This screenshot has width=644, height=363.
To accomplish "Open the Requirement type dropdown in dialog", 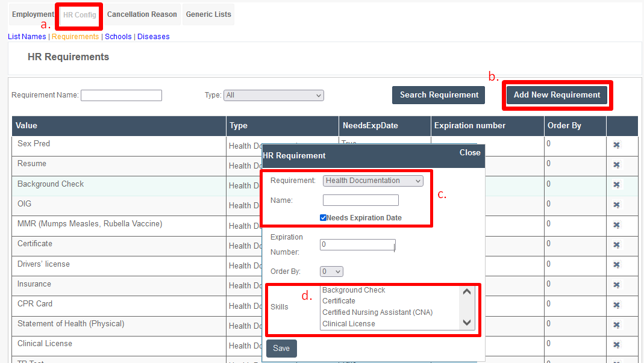I will pyautogui.click(x=373, y=181).
